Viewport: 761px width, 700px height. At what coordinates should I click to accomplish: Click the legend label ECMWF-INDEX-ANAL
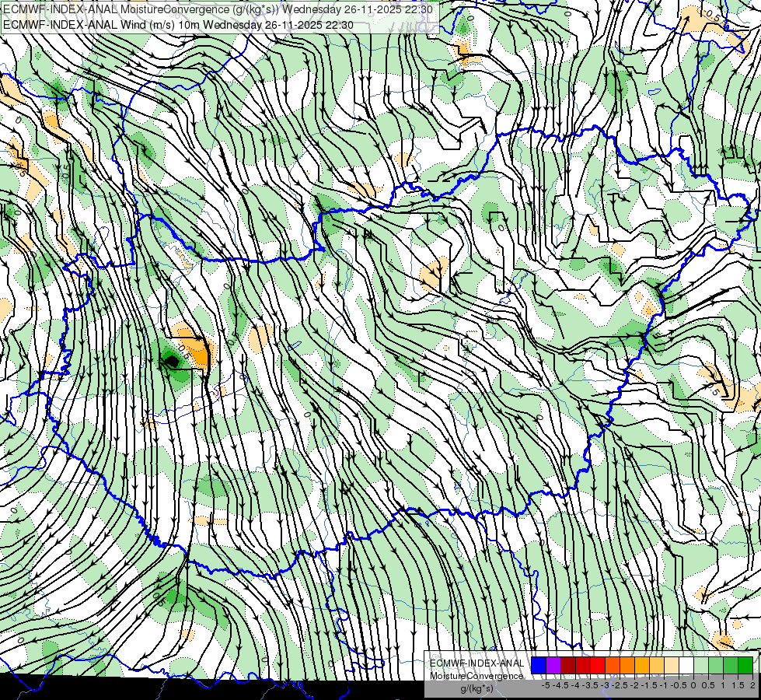click(x=477, y=663)
